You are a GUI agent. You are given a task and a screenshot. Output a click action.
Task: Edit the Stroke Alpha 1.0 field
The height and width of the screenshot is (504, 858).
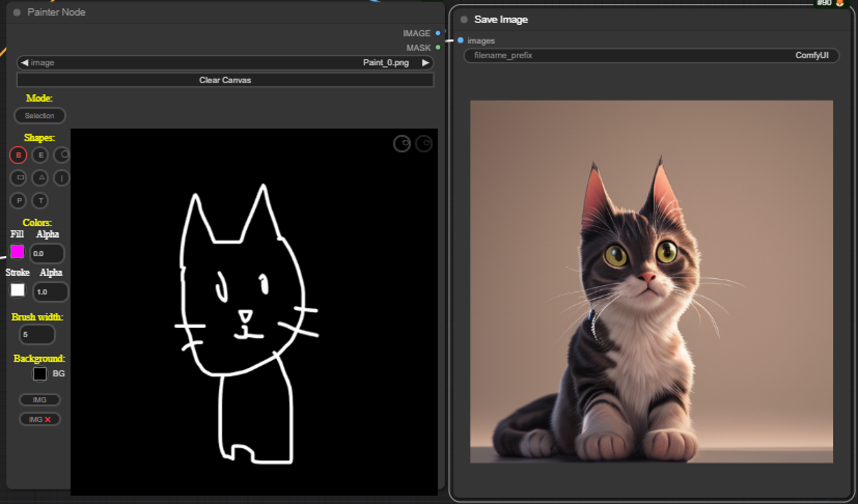[50, 292]
